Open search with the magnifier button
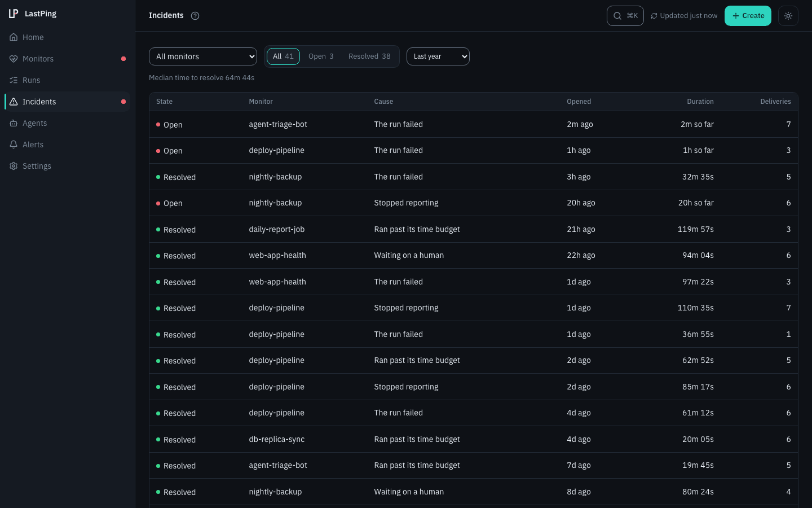 625,16
